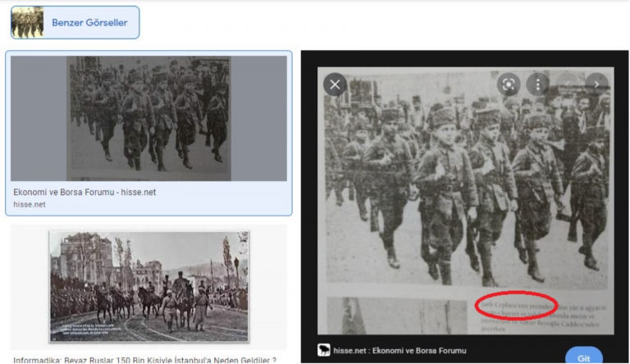Image resolution: width=630 pixels, height=364 pixels.
Task: Click the blue Git button
Action: [x=583, y=357]
